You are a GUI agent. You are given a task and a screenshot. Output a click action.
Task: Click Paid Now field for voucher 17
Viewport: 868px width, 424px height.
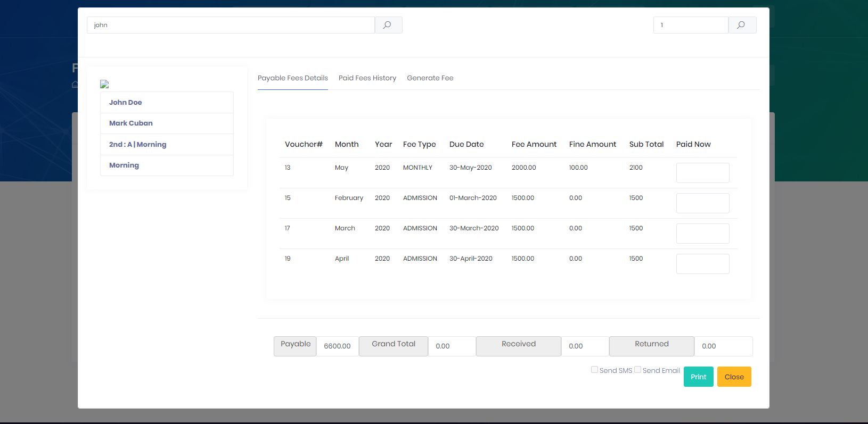pyautogui.click(x=702, y=234)
